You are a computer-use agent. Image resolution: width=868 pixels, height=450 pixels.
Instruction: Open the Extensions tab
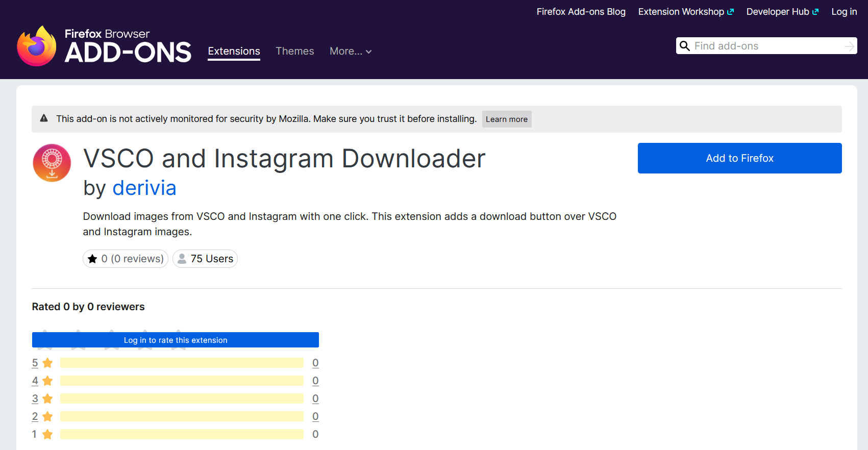coord(234,51)
